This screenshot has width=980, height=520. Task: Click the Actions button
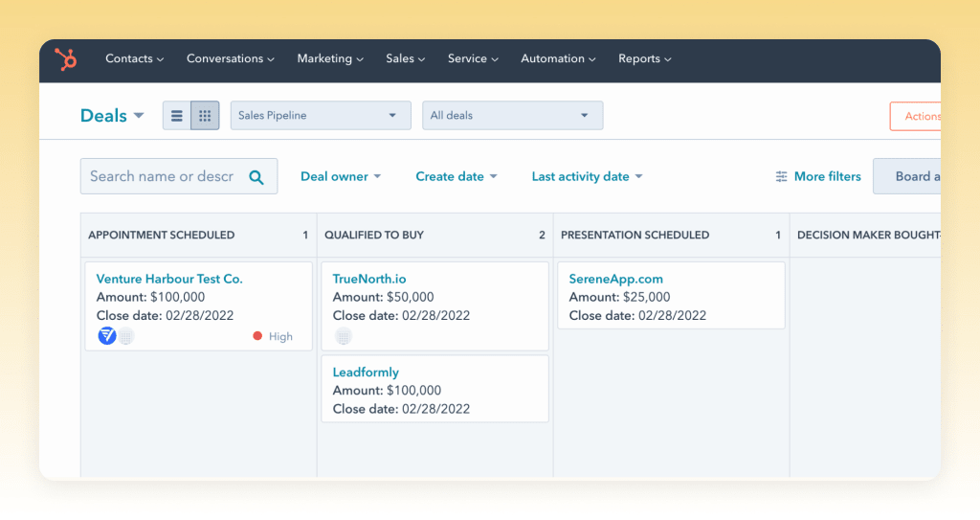click(916, 117)
